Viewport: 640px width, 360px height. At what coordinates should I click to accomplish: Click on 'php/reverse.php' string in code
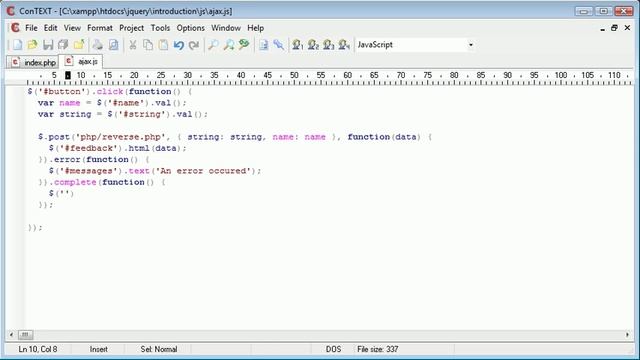coord(120,137)
